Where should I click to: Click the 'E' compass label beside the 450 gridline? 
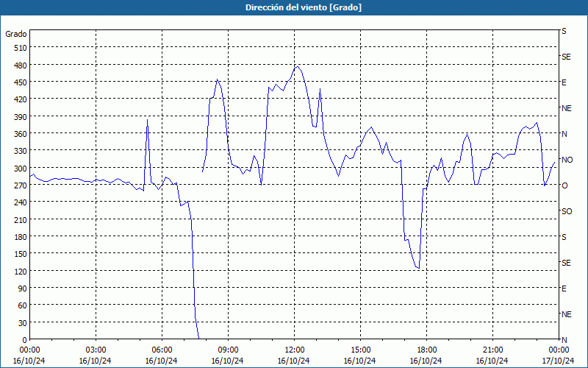[x=564, y=82]
